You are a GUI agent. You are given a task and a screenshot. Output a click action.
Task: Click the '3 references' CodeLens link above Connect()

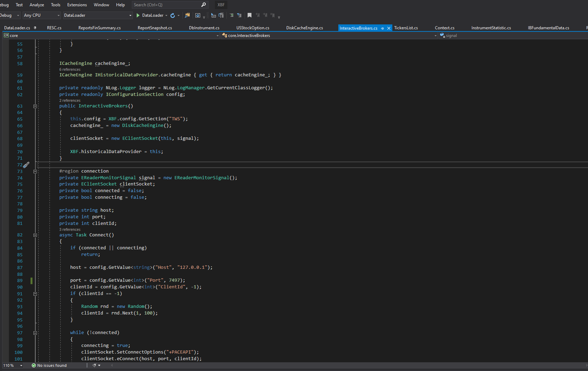point(70,230)
